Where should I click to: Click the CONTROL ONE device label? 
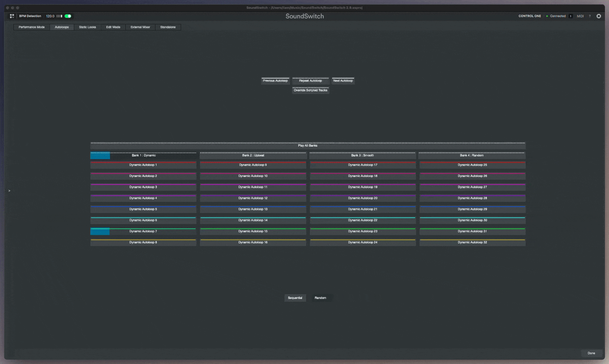point(530,16)
